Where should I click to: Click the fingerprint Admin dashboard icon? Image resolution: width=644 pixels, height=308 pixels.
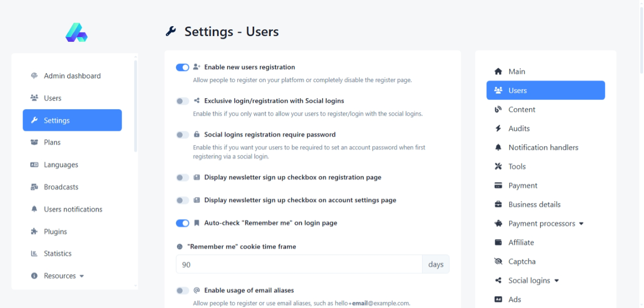pos(34,76)
